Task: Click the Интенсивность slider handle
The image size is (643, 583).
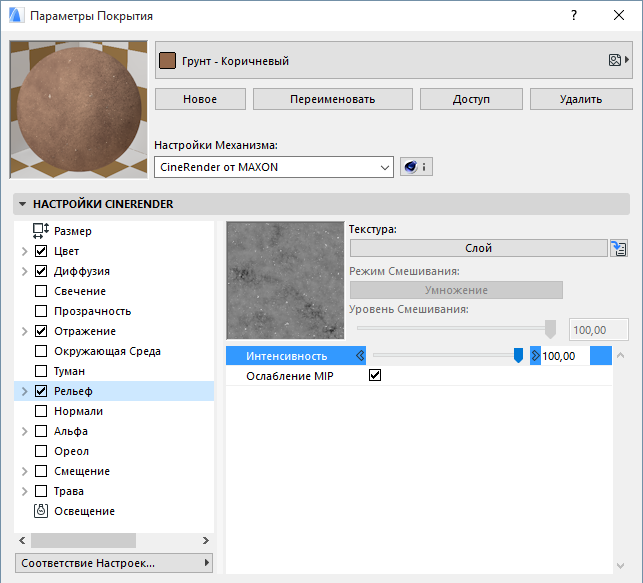Action: [518, 356]
